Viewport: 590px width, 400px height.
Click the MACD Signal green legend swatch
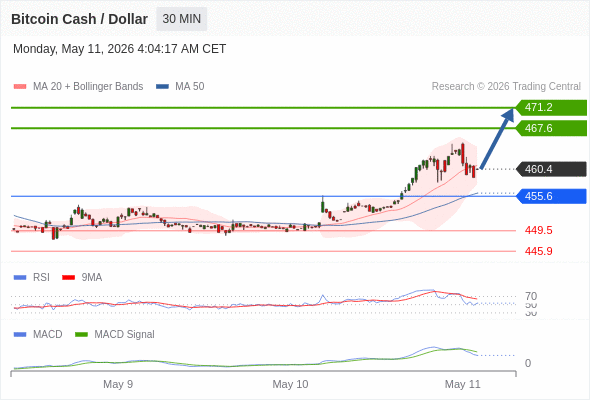81,335
